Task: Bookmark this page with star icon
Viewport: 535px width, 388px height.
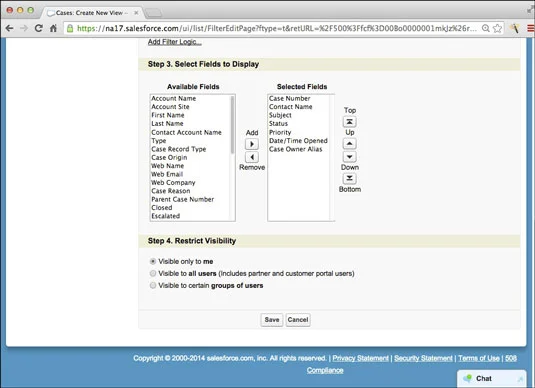Action: click(x=497, y=28)
